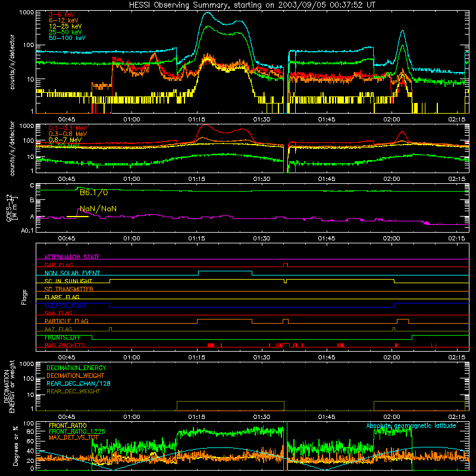Click the GOES-12 axis label
The width and height of the screenshot is (476, 476).
11,208
